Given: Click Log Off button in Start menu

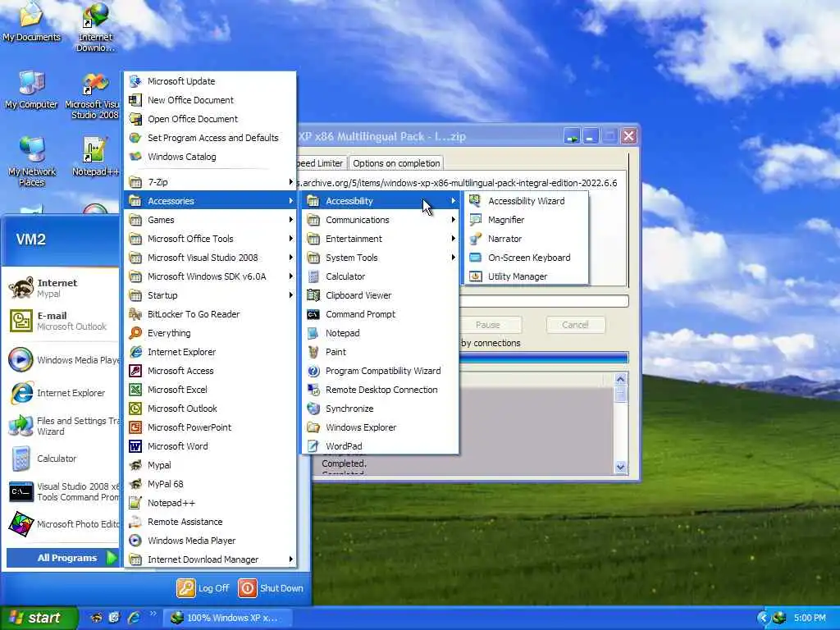Looking at the screenshot, I should (203, 588).
